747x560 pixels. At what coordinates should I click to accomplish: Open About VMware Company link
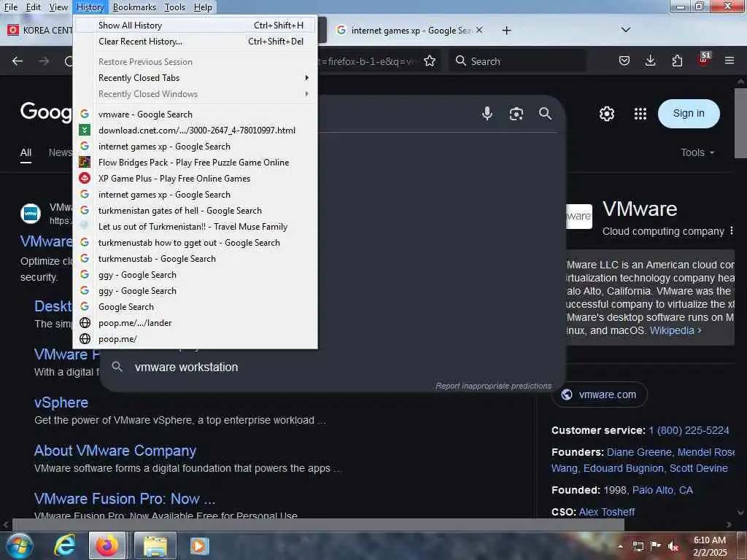115,451
